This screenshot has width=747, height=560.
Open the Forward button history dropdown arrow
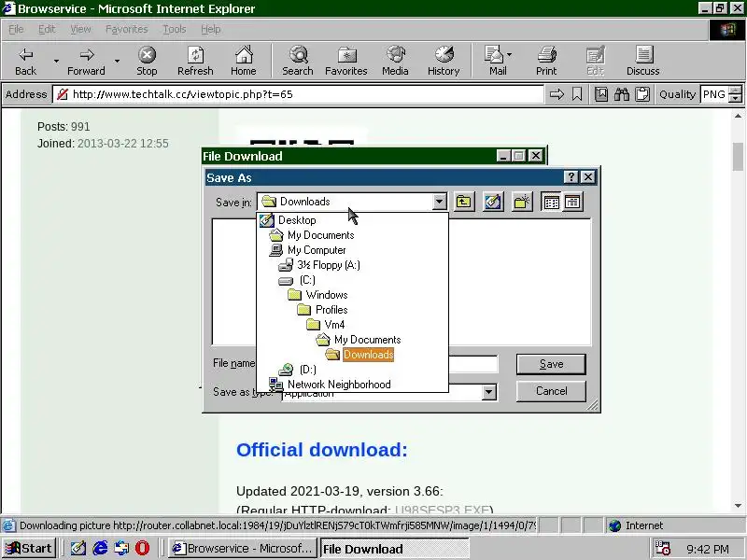pos(117,62)
